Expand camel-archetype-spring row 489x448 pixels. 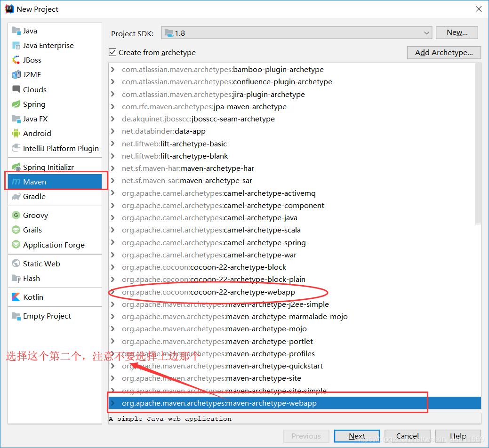tap(113, 242)
